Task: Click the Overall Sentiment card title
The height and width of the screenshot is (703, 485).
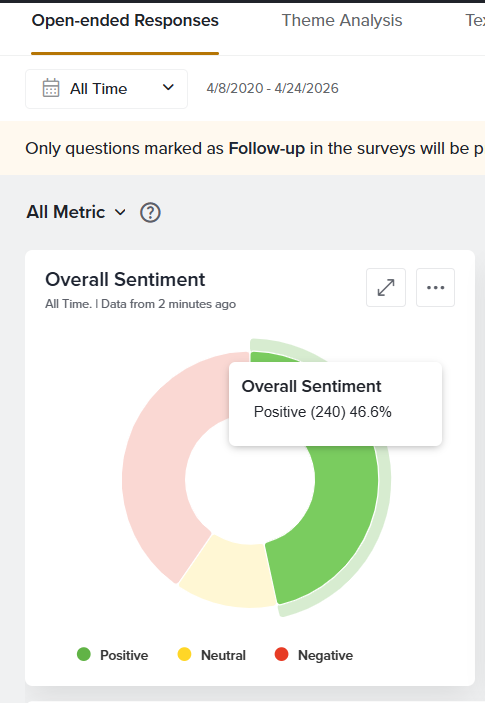Action: pos(125,279)
